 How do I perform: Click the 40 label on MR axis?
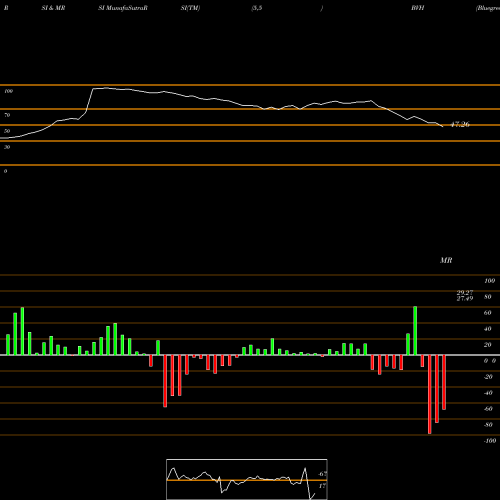(x=488, y=329)
